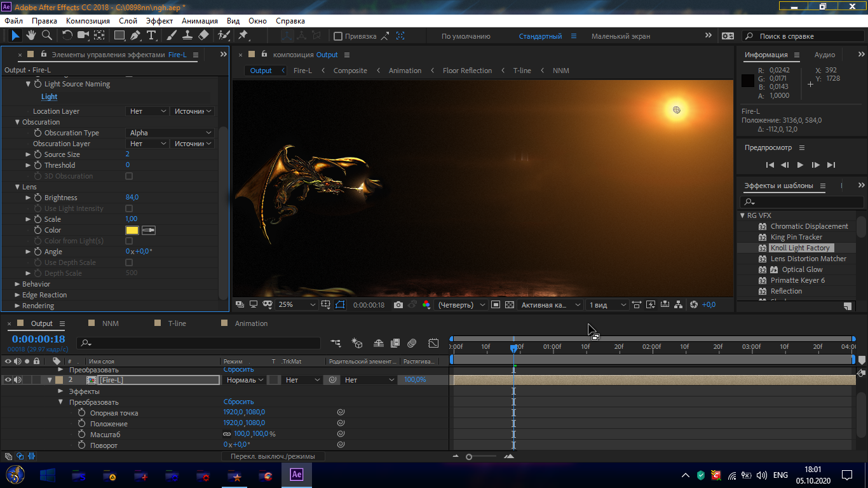Click the current time indicator marker
The width and height of the screenshot is (868, 488).
pos(513,348)
